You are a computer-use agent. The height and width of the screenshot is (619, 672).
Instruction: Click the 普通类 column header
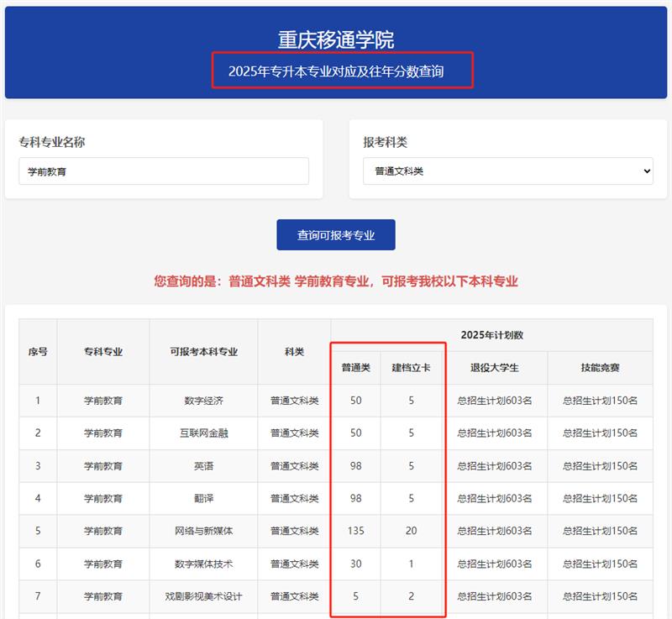(355, 368)
